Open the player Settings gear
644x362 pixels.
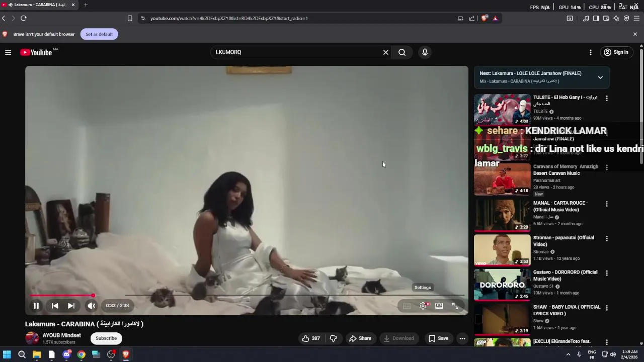(x=423, y=306)
